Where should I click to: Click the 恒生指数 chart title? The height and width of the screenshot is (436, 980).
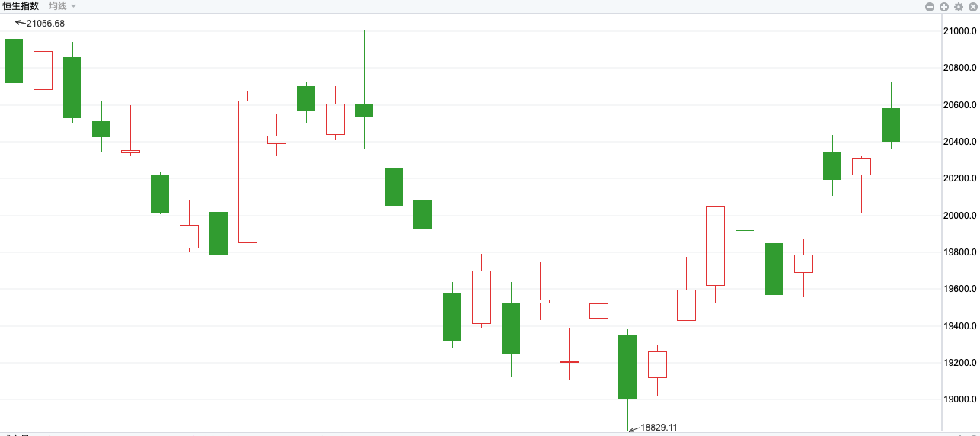(x=21, y=6)
